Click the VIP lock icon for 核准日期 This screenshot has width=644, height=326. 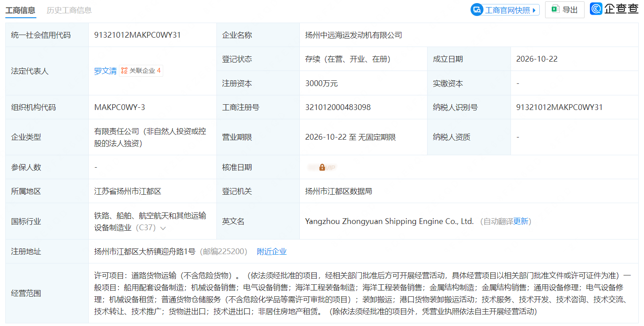[x=322, y=167]
